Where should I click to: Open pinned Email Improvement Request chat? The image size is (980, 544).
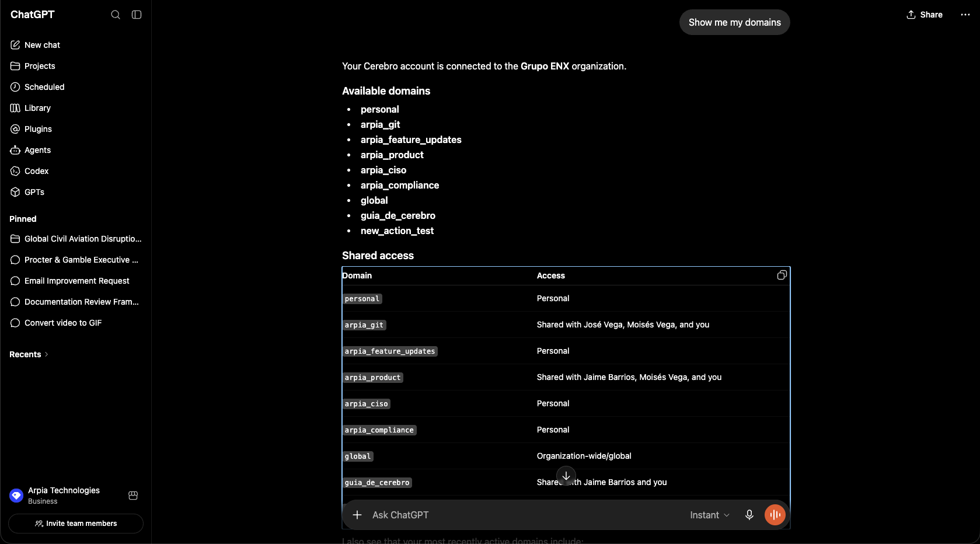[x=76, y=281]
